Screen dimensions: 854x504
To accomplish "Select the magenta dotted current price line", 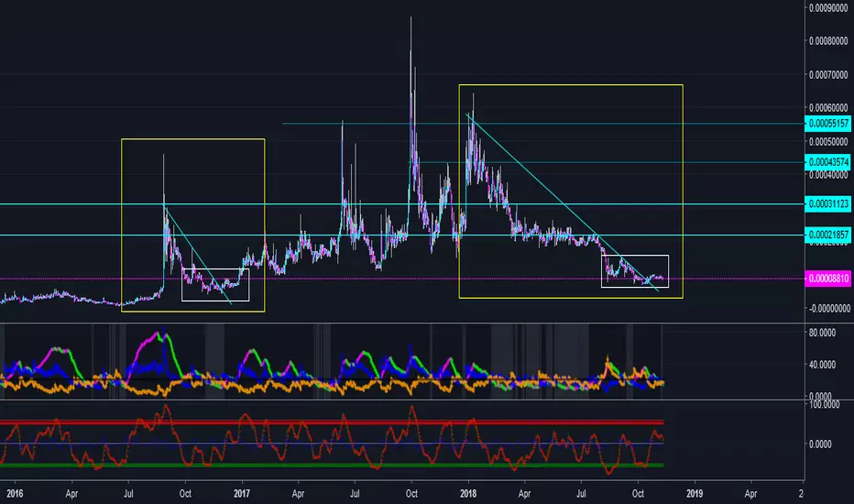I will tap(402, 279).
